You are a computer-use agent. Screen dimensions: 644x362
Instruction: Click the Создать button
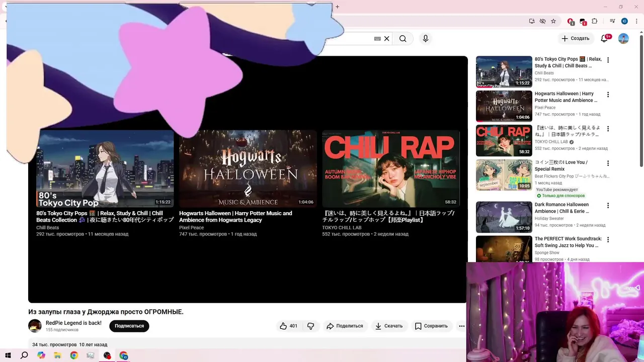pyautogui.click(x=575, y=38)
